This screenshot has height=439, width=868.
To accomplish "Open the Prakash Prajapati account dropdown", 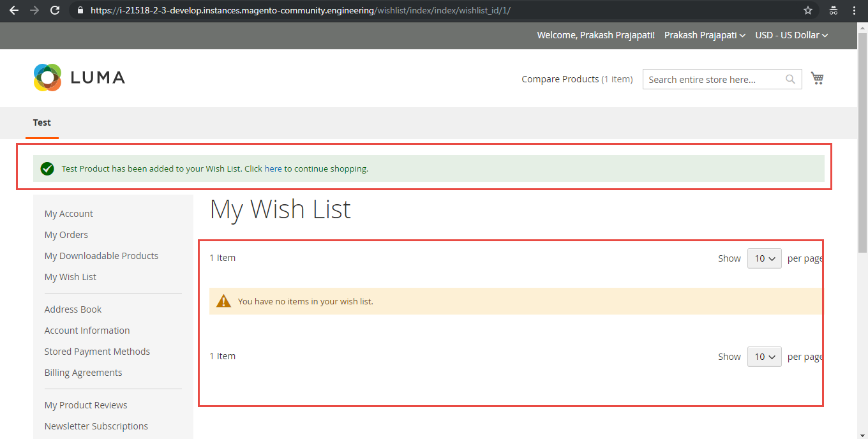I will click(705, 35).
